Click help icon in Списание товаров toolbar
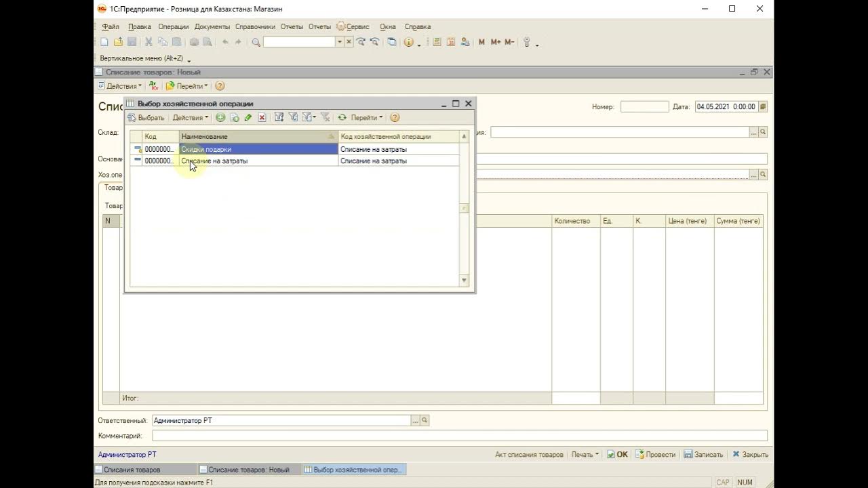Screen dimensions: 868x488 [220, 86]
